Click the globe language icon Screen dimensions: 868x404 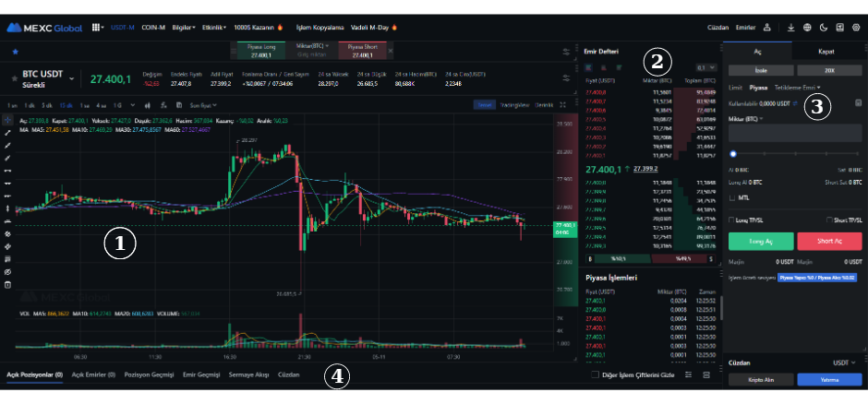point(808,28)
